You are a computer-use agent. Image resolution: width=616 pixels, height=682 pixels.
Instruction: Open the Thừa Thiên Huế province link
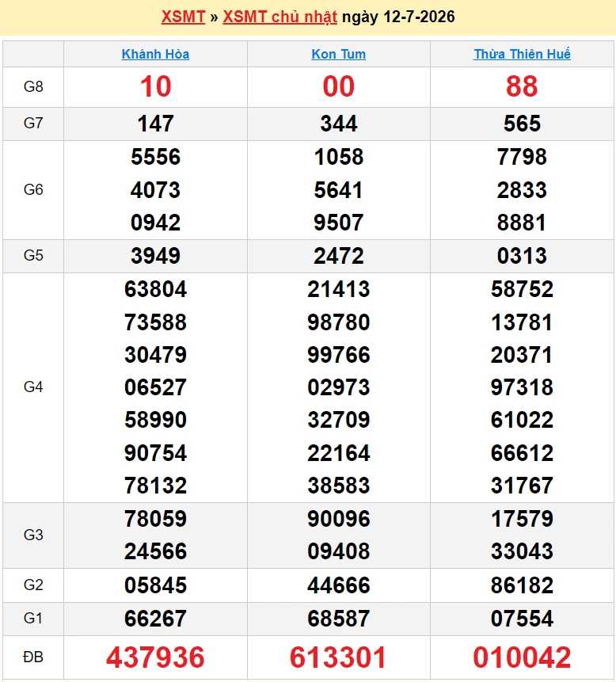(x=522, y=54)
